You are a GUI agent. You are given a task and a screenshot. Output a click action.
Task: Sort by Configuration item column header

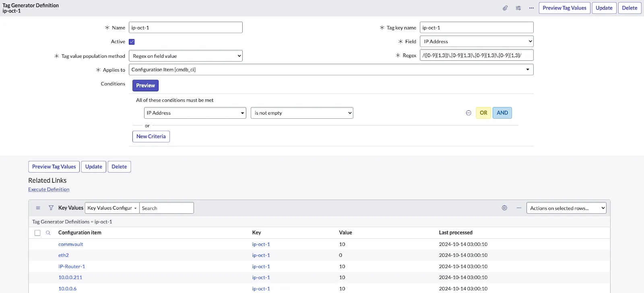tap(80, 233)
